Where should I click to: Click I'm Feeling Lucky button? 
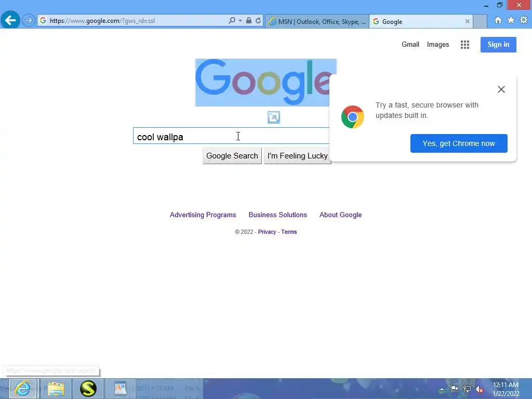(x=297, y=156)
